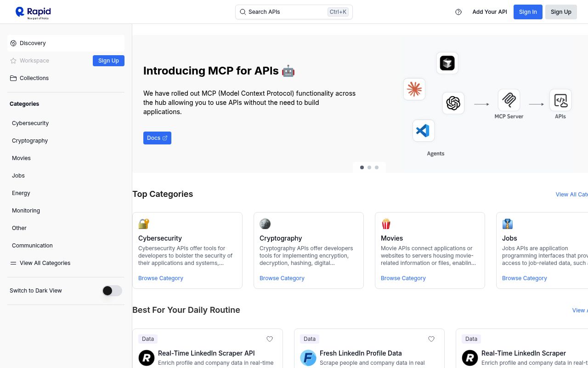The height and width of the screenshot is (368, 588).
Task: Favorite the Real-Time LinkedIn Scraper API
Action: (270, 339)
